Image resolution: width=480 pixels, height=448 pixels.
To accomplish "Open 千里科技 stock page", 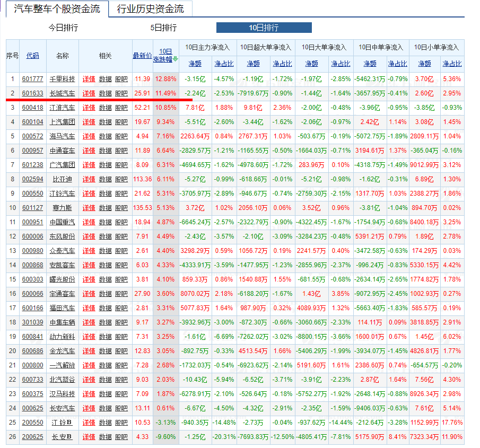I will click(x=63, y=79).
